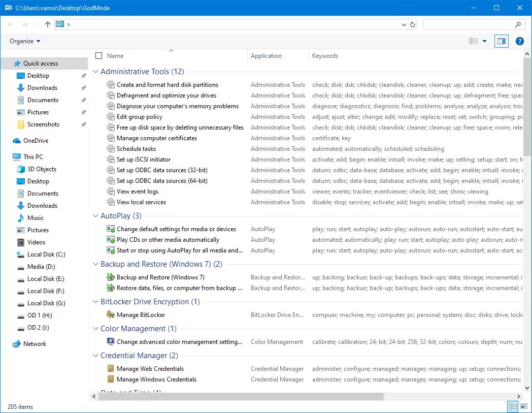The height and width of the screenshot is (413, 532).
Task: Check the select-all checkbox beside Name header
Action: click(x=98, y=56)
